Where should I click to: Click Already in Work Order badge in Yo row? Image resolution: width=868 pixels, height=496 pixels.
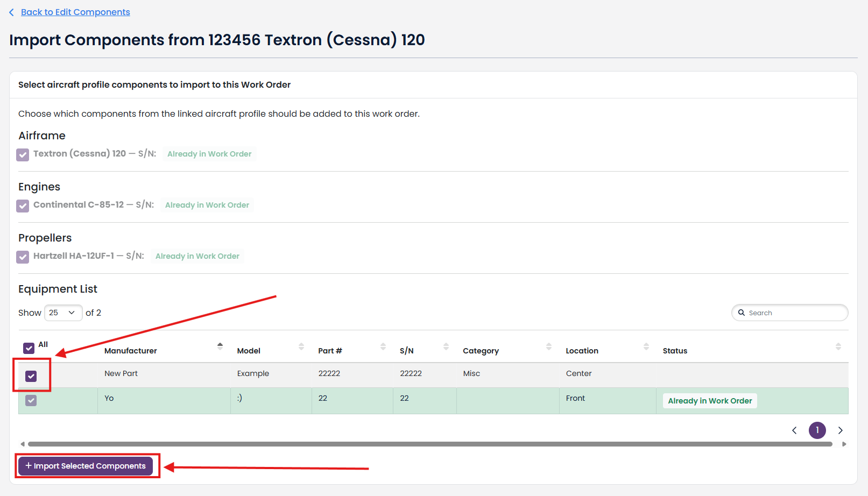click(x=710, y=401)
